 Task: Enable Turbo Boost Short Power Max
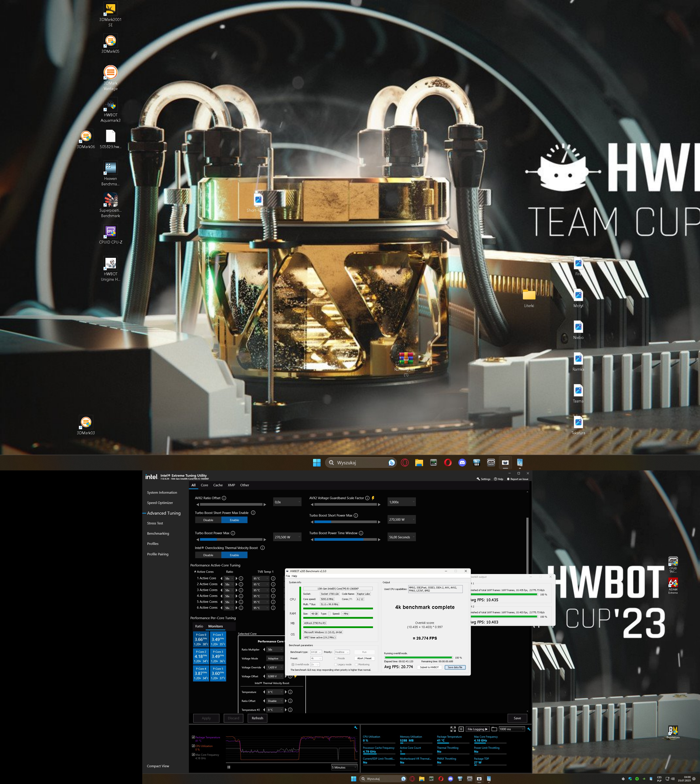pos(234,520)
